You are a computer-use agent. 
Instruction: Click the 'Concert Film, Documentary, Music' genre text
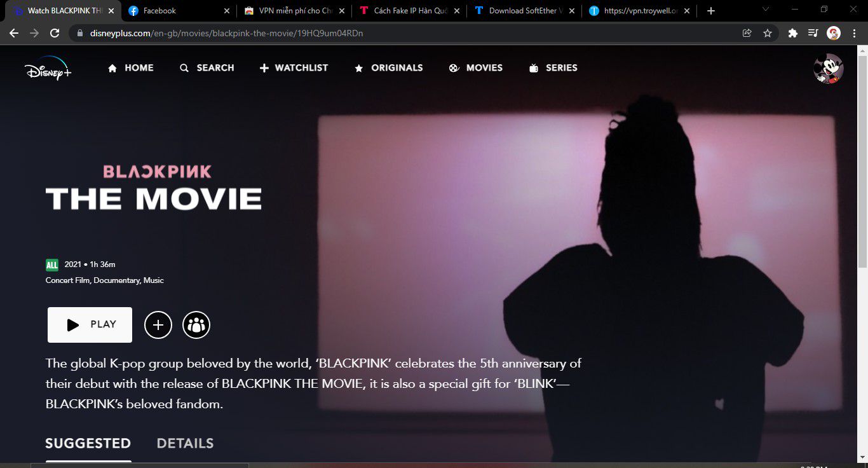tap(105, 280)
